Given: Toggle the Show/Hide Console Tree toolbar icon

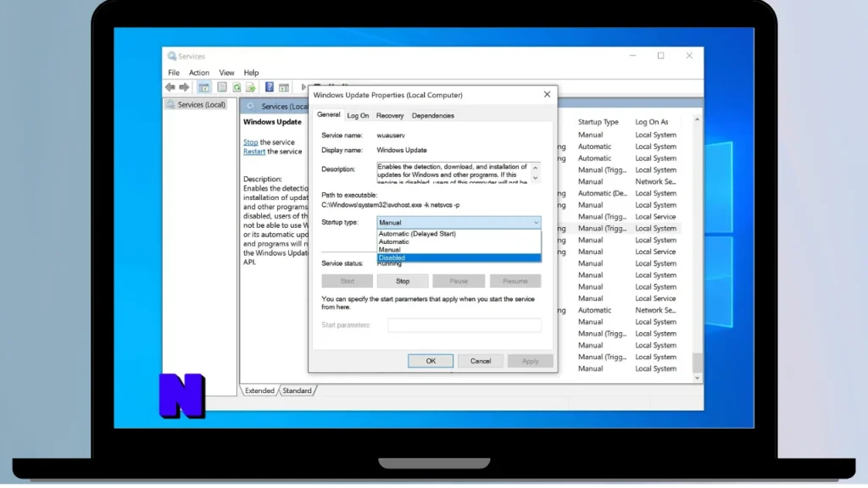Looking at the screenshot, I should click(203, 87).
